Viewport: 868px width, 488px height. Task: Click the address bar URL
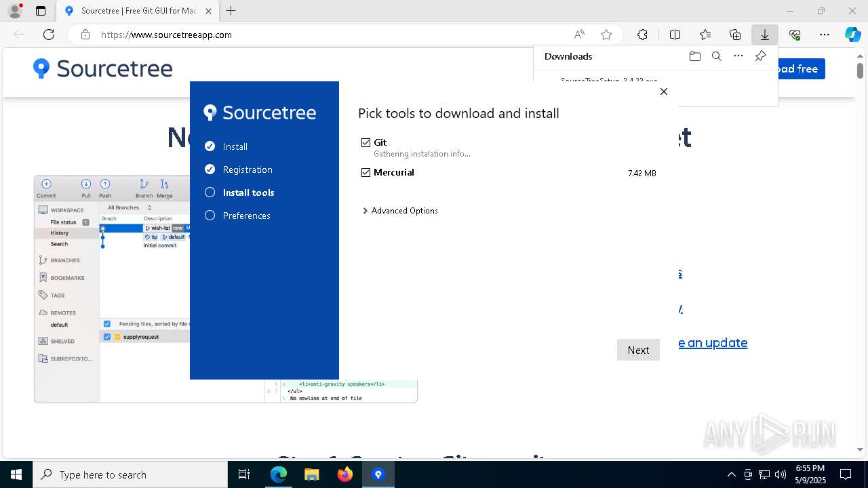[x=166, y=35]
